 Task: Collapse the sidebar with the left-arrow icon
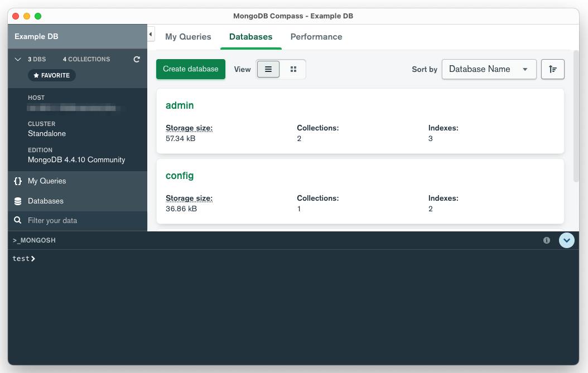point(150,33)
